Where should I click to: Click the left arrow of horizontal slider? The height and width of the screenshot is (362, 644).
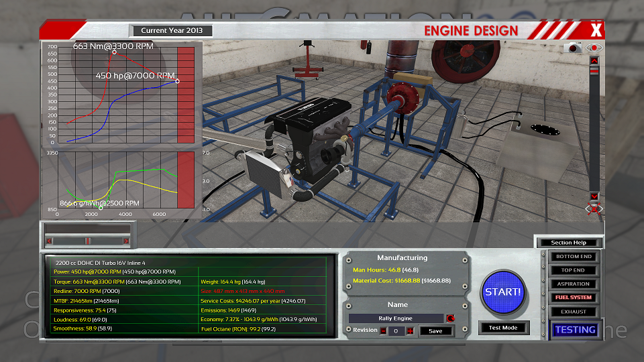pos(49,241)
